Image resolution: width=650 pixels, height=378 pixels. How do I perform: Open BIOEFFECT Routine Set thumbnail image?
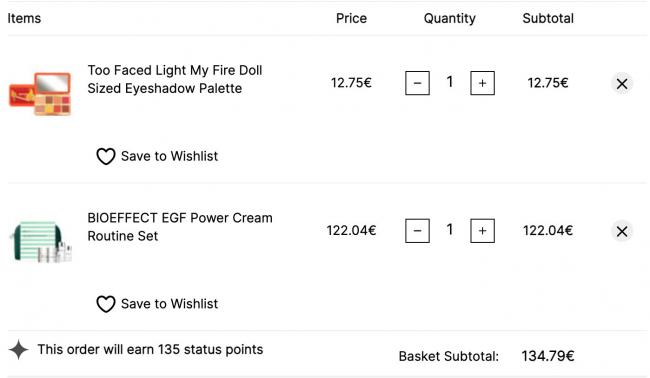[x=40, y=242]
